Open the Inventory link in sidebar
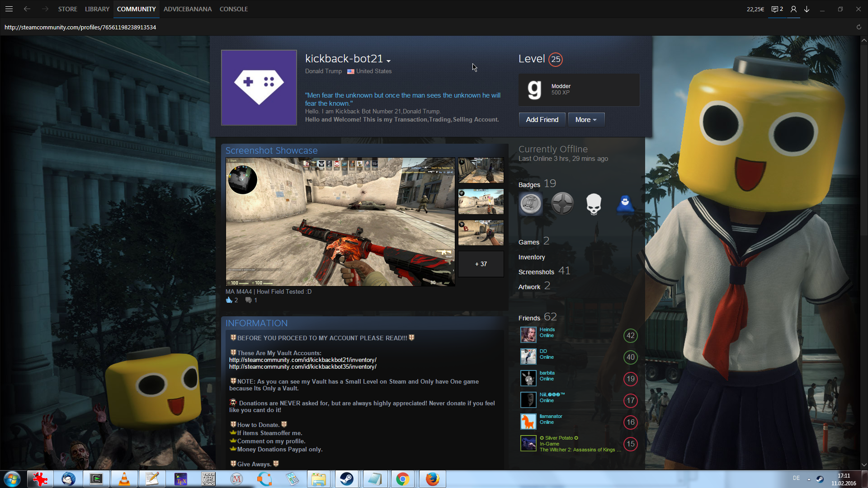 pos(532,257)
